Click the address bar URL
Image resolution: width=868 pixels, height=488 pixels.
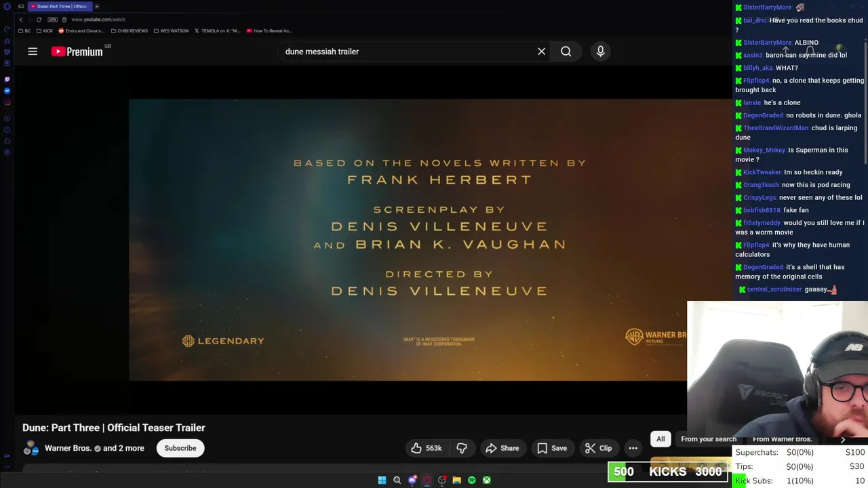(x=98, y=20)
